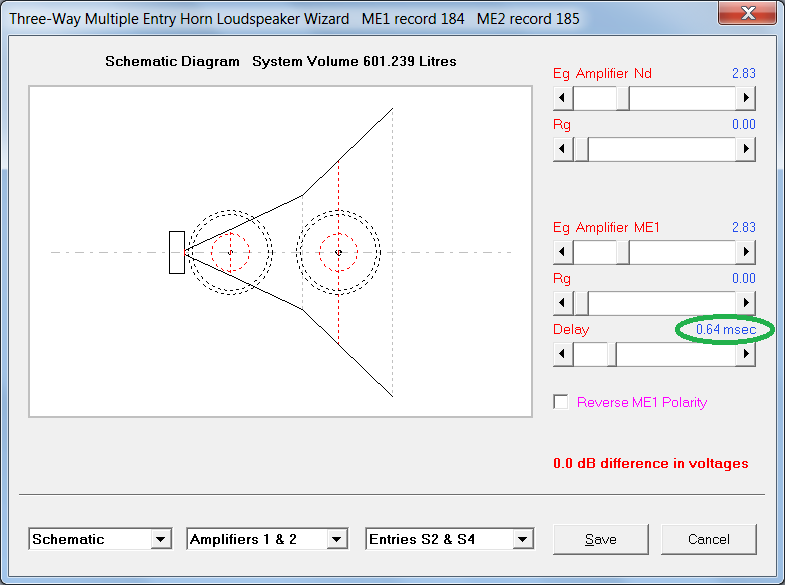
Task: Click left arrow of Eg Amplifier Nd slider
Action: [563, 98]
